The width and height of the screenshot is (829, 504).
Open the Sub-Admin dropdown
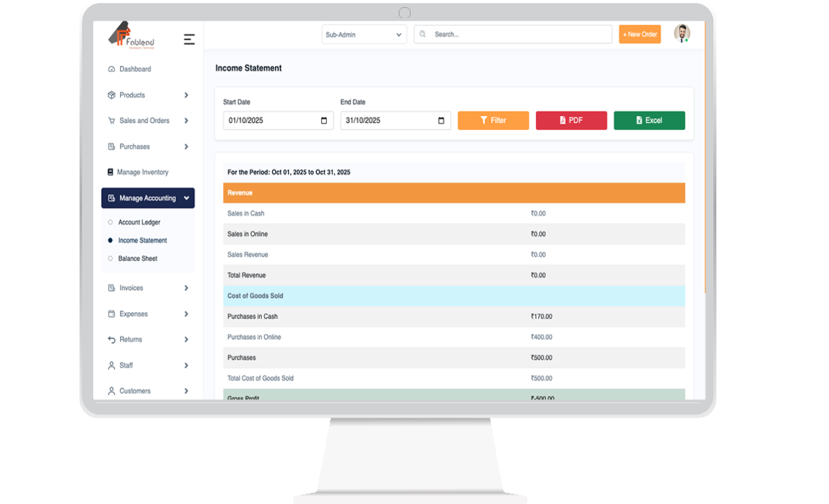pos(364,34)
